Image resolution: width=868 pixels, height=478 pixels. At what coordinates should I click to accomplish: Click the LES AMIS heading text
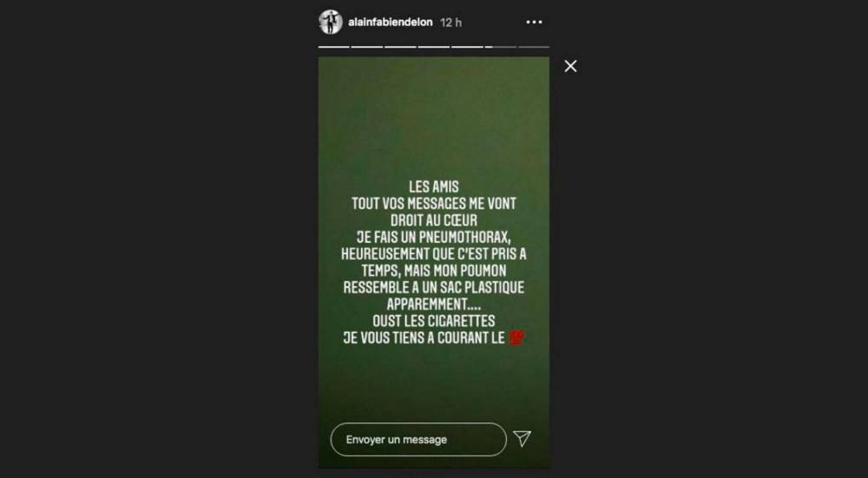pos(433,187)
